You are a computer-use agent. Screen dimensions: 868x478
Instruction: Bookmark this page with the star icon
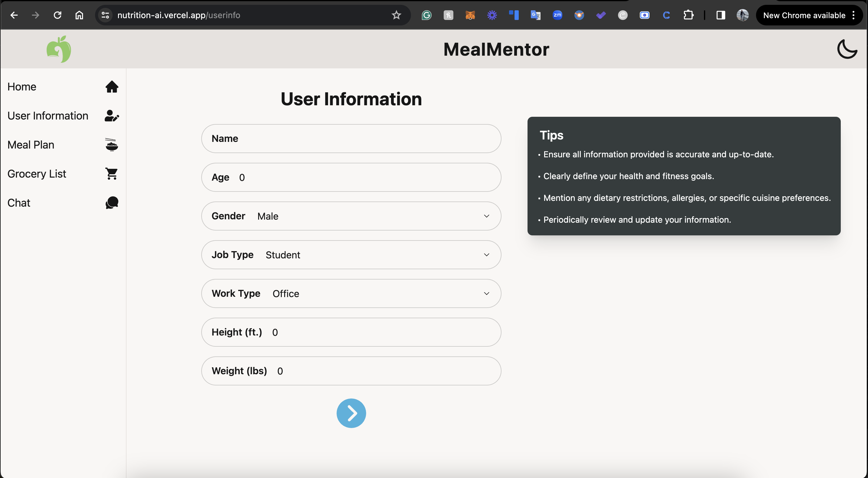point(396,15)
